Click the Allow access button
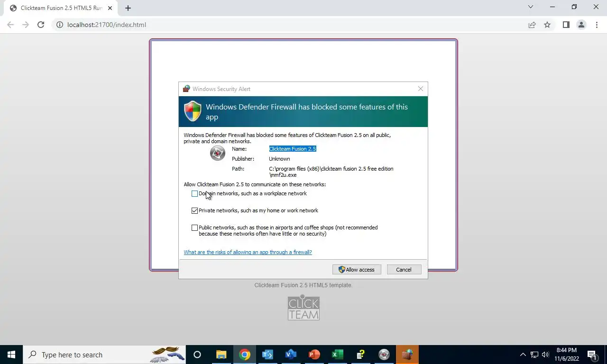The height and width of the screenshot is (364, 607). pyautogui.click(x=357, y=270)
